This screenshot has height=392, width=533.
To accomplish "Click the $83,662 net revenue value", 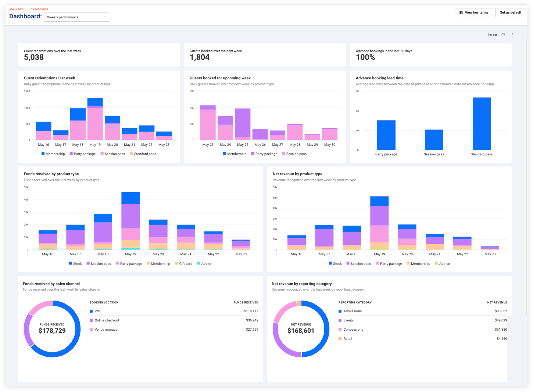I will point(501,311).
